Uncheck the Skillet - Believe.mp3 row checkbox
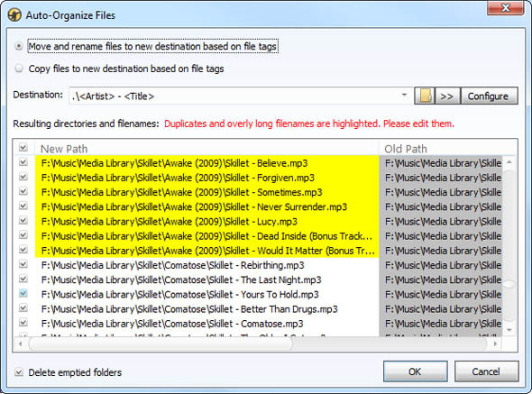532x394 pixels. click(23, 162)
